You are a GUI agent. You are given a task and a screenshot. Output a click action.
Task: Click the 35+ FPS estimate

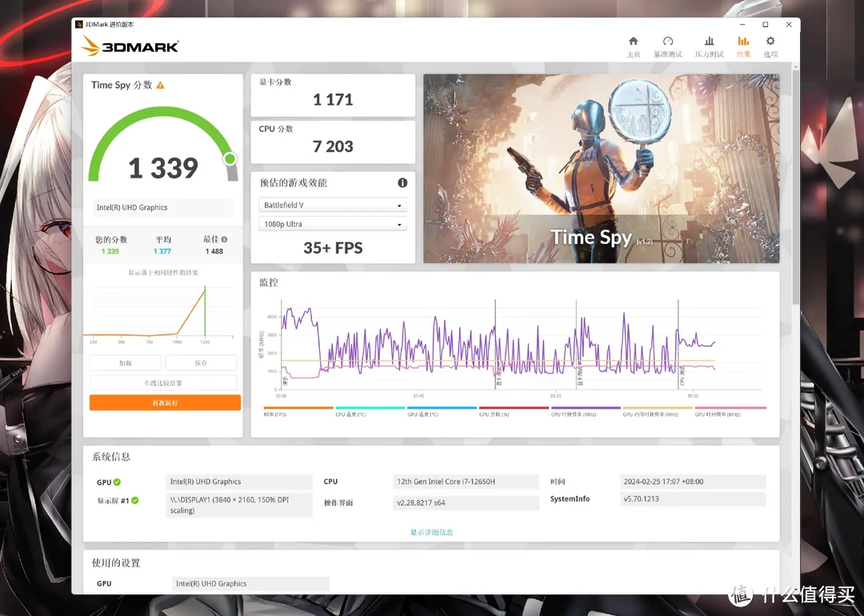333,248
